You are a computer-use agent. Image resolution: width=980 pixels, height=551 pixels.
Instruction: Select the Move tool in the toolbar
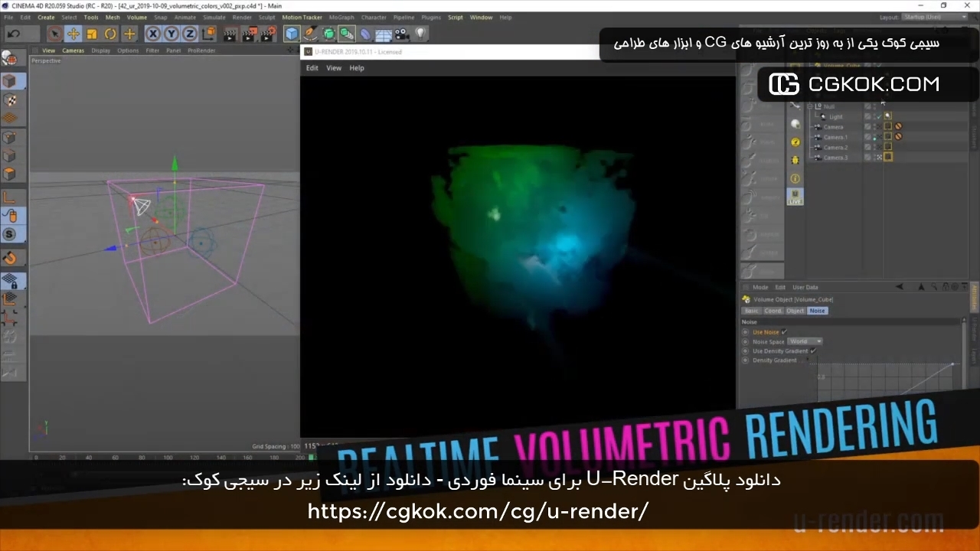point(73,34)
